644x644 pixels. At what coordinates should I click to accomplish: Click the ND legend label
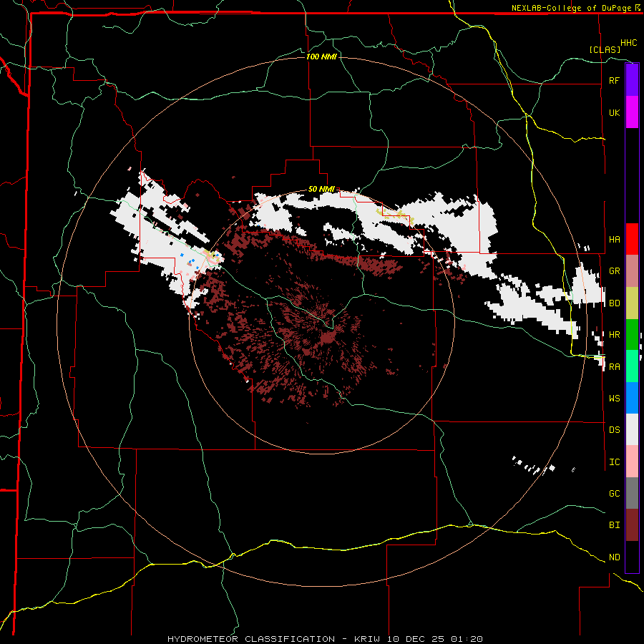pos(614,557)
